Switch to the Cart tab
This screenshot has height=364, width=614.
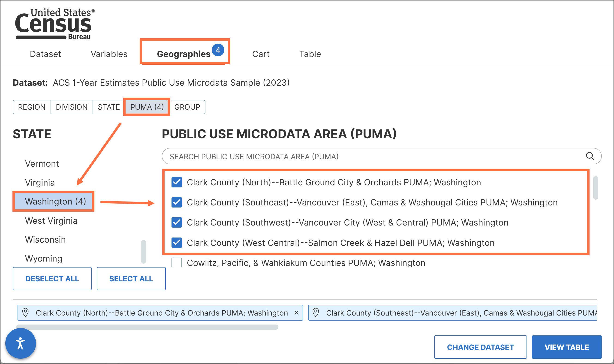click(261, 54)
